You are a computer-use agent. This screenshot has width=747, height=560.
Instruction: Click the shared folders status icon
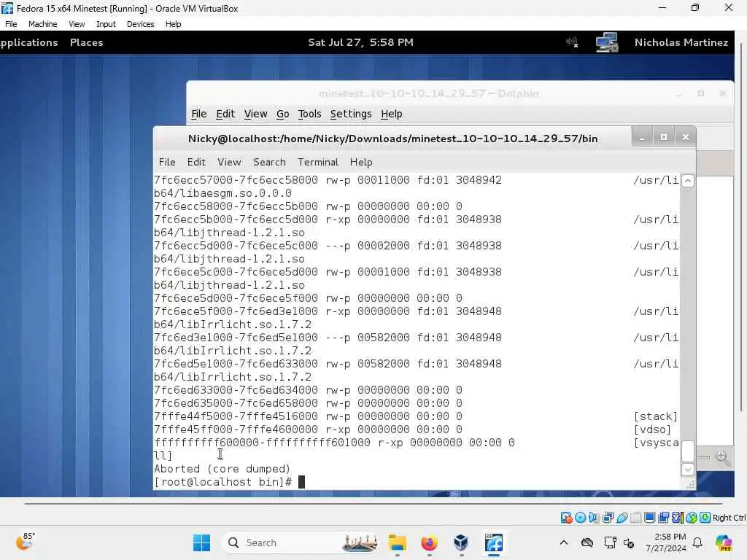click(636, 518)
